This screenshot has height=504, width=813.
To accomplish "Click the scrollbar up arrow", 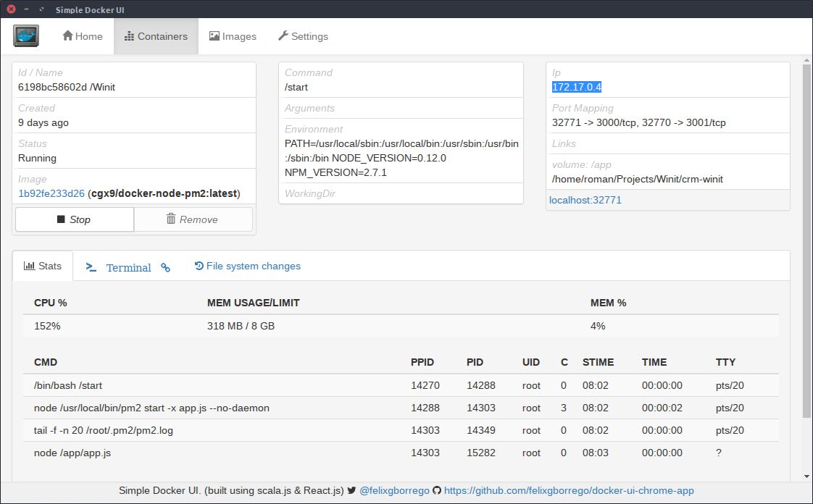I will [x=806, y=60].
